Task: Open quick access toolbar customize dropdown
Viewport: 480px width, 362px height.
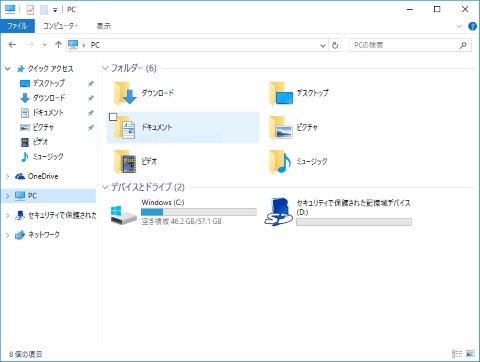Action: click(55, 10)
